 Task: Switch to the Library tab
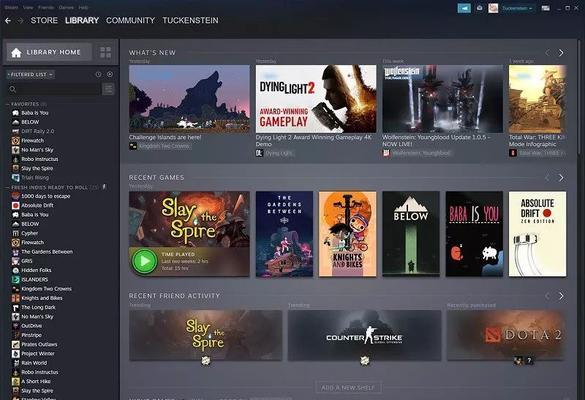pyautogui.click(x=82, y=21)
